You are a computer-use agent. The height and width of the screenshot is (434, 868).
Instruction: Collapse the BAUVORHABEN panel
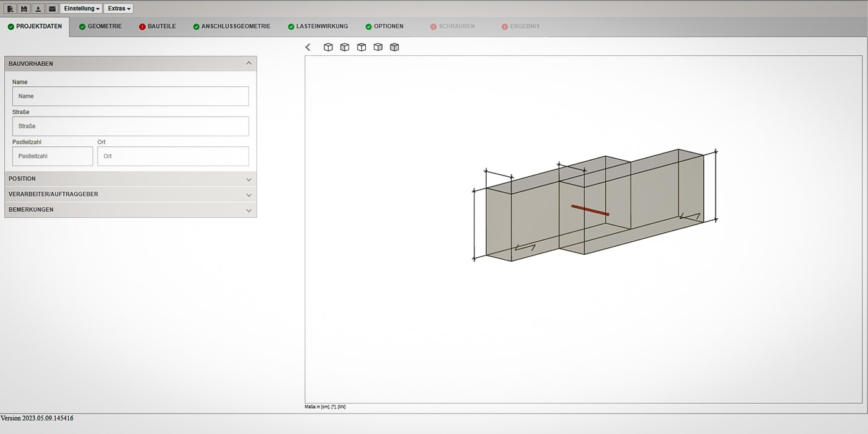point(249,63)
